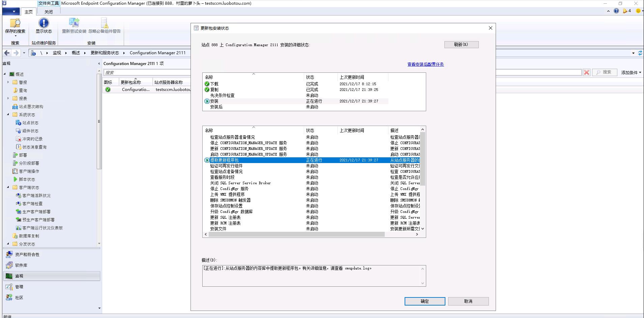Select 提取更新程序包 step row
644x318 pixels.
312,160
